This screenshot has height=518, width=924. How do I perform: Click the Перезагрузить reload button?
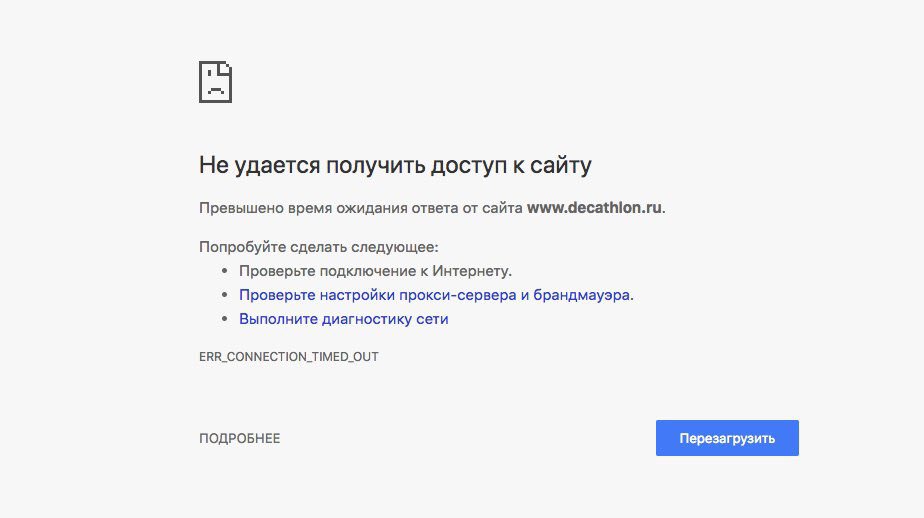tap(727, 438)
